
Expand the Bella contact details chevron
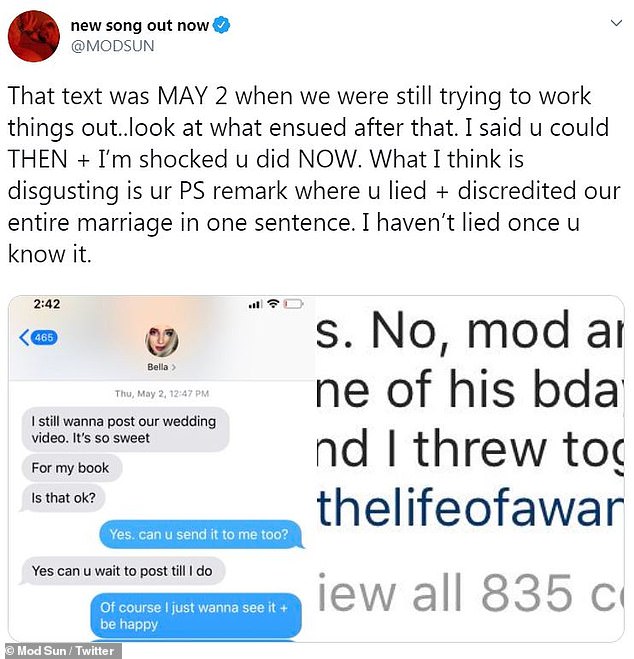click(174, 367)
